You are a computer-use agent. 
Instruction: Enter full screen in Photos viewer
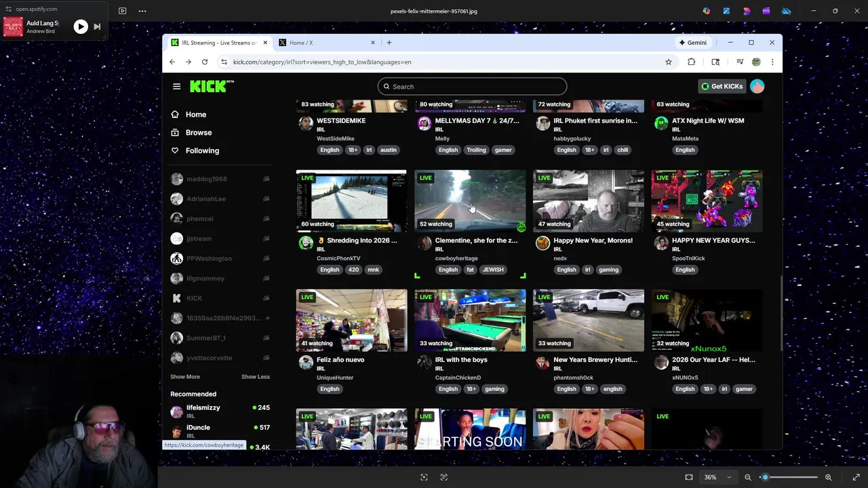click(x=856, y=477)
